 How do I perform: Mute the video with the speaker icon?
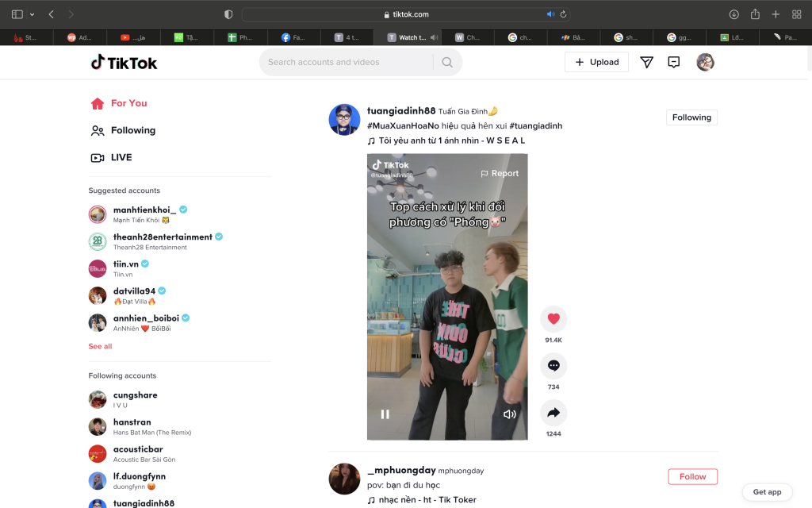coord(510,414)
